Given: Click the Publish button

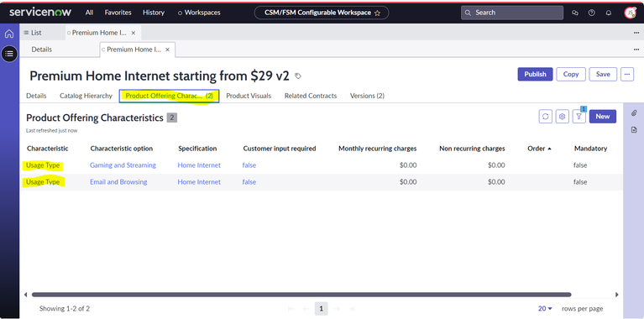Looking at the screenshot, I should [535, 75].
